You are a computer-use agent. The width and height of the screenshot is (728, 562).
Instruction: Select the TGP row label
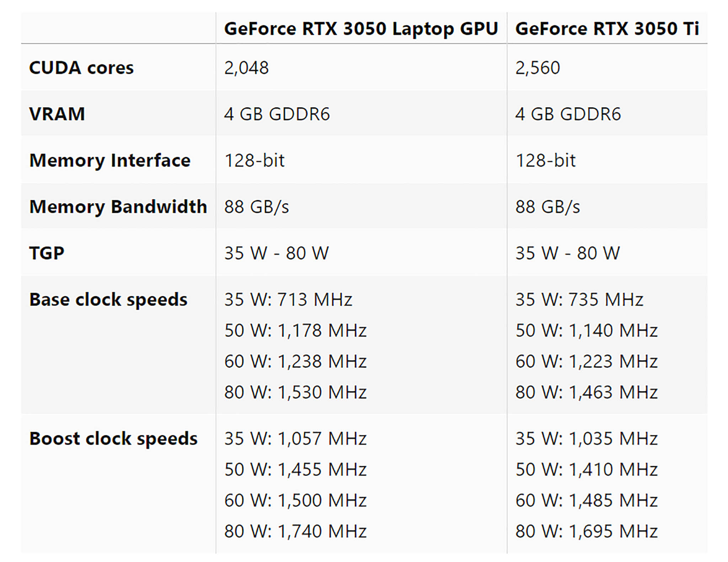point(47,253)
